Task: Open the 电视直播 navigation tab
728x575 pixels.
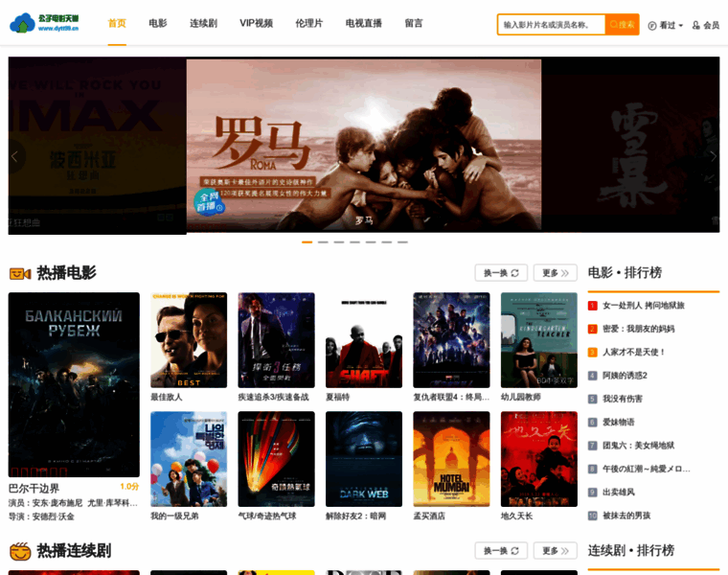Action: [x=364, y=23]
